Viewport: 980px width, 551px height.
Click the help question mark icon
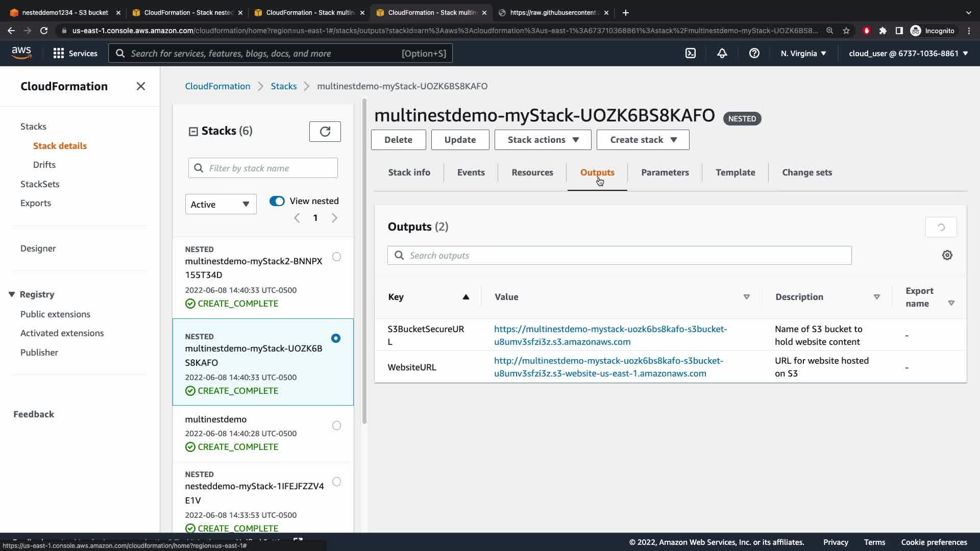pos(754,53)
